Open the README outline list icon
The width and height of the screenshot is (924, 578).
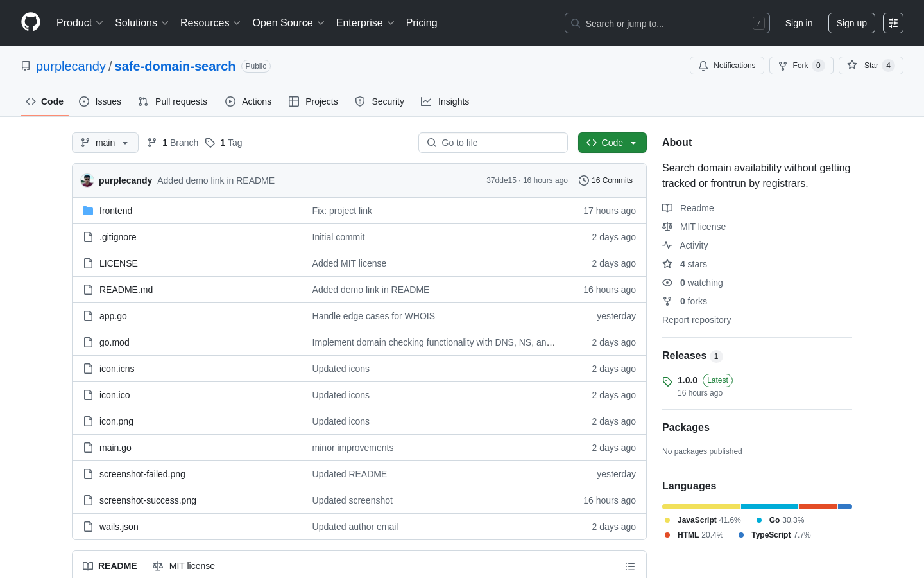pyautogui.click(x=630, y=566)
